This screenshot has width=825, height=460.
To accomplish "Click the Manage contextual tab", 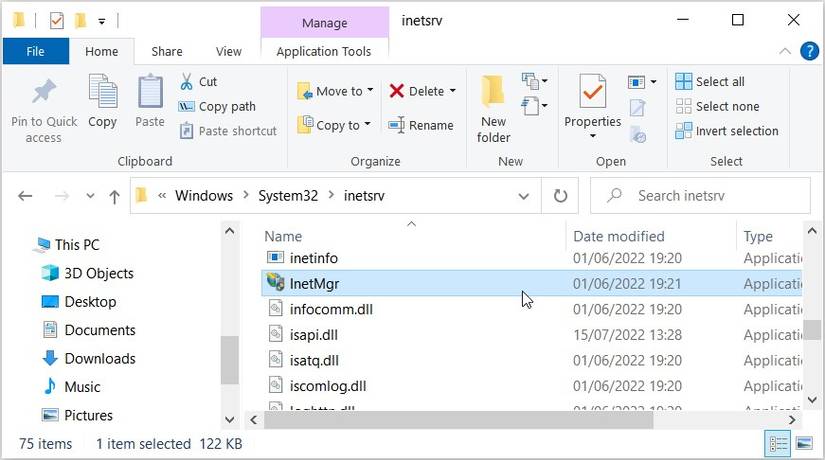I will tap(325, 23).
